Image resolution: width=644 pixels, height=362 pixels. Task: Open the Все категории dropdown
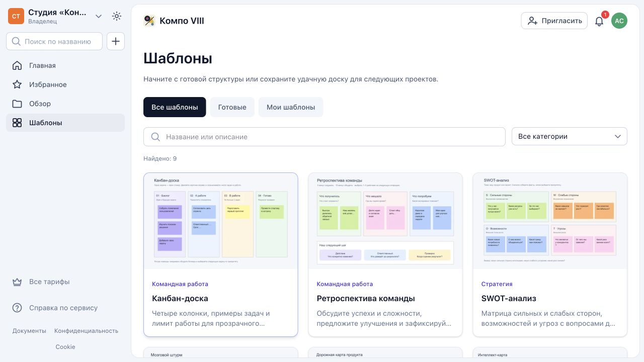click(x=570, y=136)
